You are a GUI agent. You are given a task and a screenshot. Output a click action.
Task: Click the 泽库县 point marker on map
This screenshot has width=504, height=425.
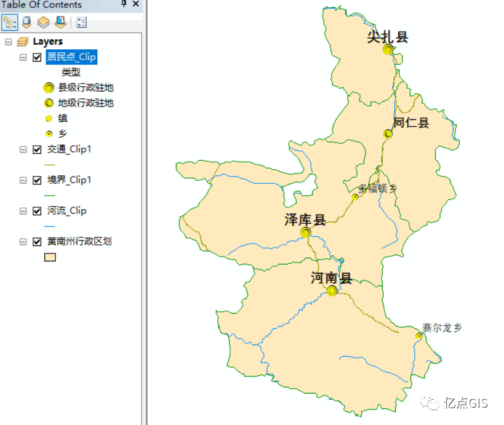(306, 232)
